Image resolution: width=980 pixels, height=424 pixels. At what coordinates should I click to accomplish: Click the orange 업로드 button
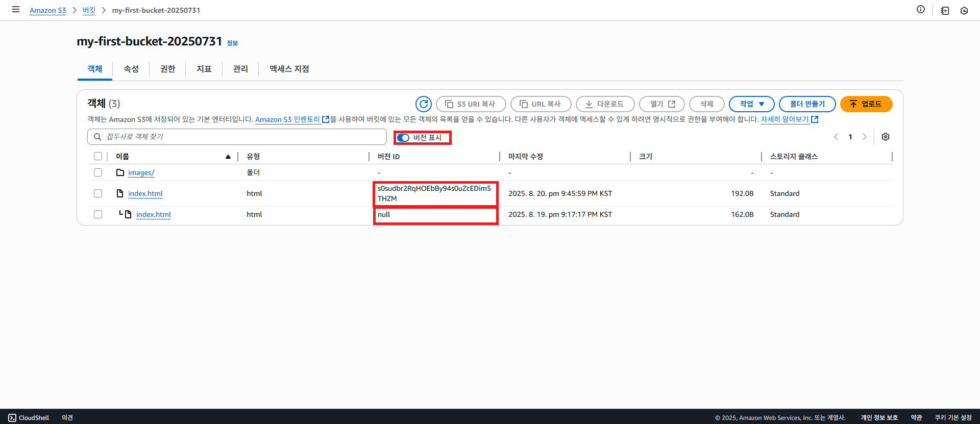click(x=866, y=104)
